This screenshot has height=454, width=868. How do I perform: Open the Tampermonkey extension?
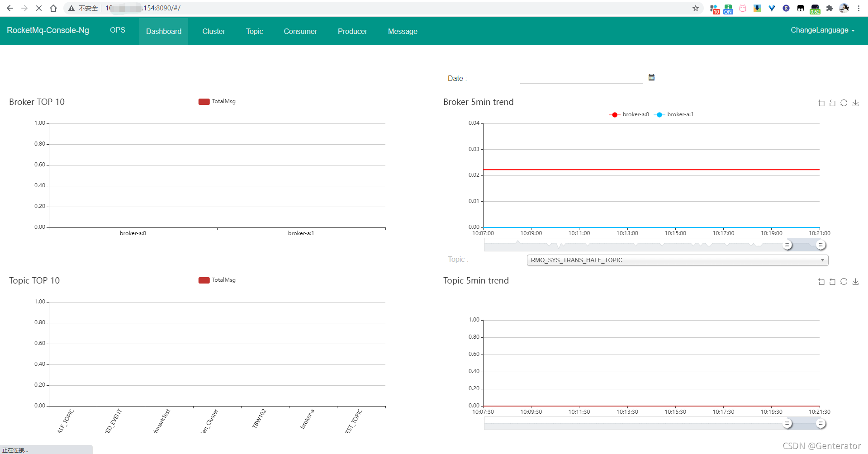click(801, 8)
